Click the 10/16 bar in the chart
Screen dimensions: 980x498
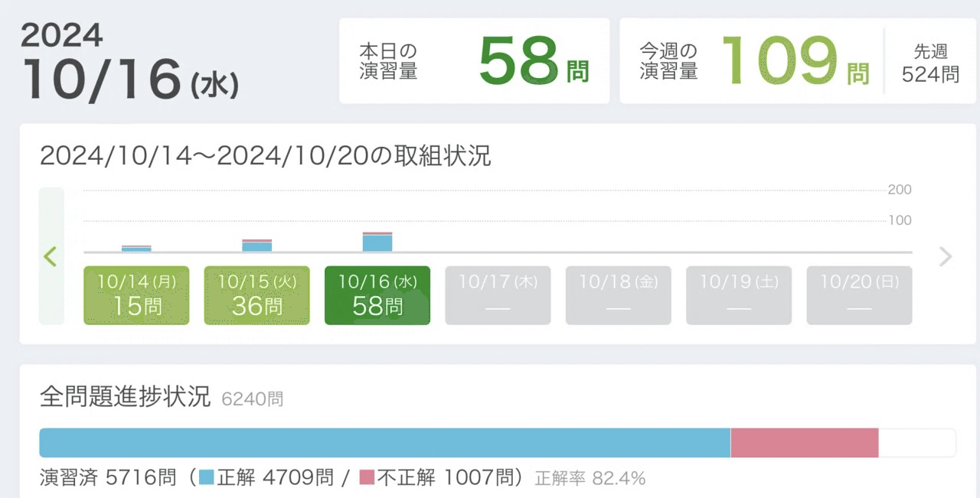click(377, 242)
